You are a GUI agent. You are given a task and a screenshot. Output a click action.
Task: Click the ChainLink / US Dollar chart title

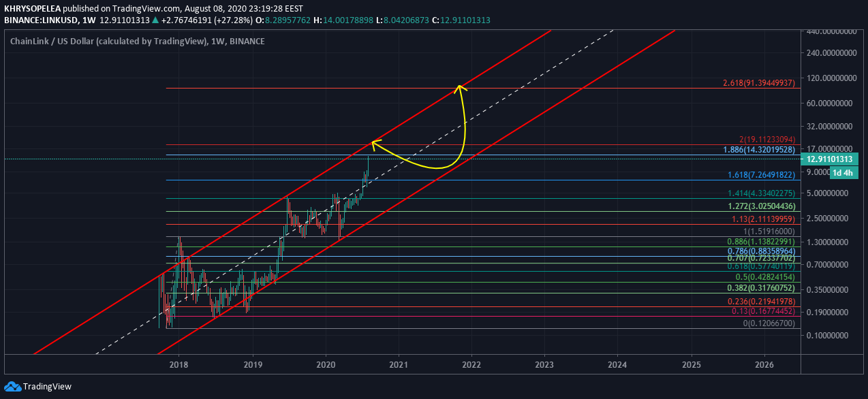(x=137, y=42)
